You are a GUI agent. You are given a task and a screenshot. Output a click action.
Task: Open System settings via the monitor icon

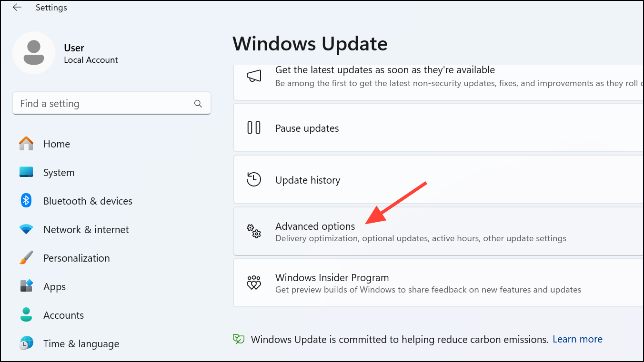pos(26,172)
